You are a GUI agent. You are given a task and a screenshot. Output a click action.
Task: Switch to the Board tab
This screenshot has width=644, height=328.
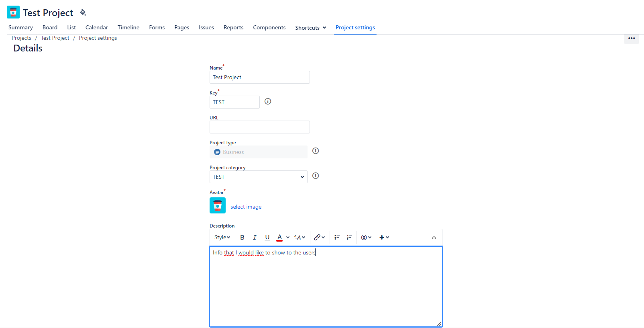50,27
